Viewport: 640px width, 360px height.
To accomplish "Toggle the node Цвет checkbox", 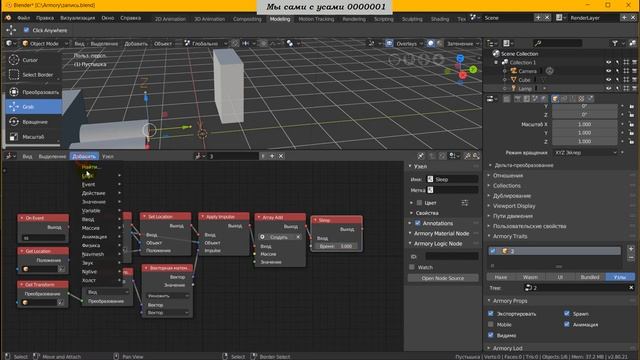I will coord(419,203).
